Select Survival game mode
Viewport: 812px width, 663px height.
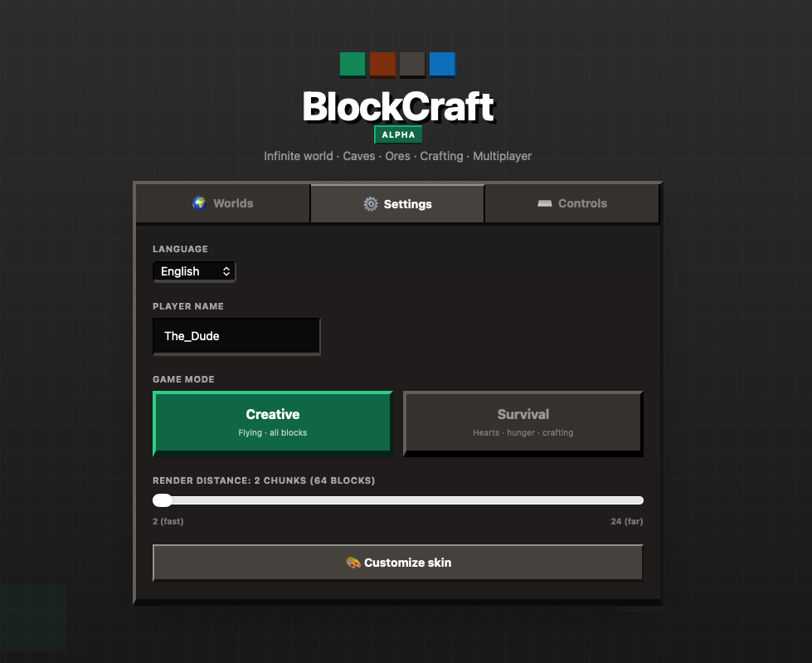point(523,423)
